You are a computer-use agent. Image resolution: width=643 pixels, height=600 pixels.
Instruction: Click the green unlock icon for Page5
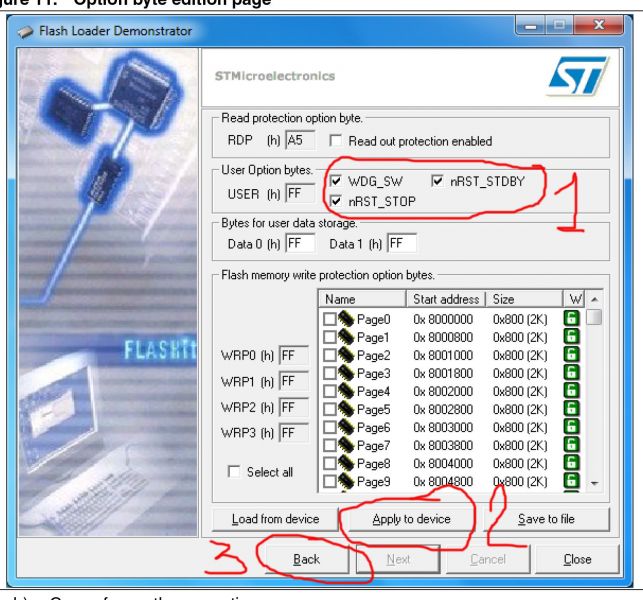(572, 408)
